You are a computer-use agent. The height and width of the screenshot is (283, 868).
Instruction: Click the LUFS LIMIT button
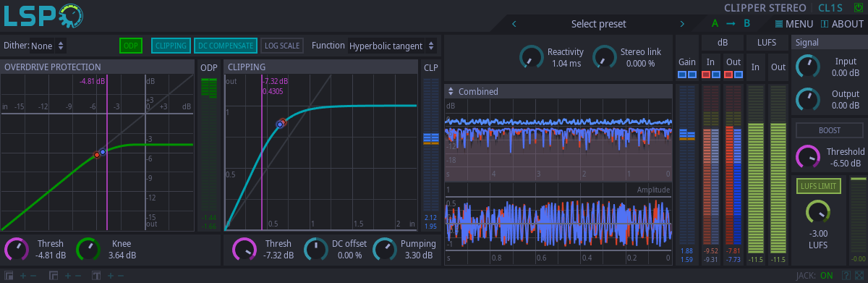coord(820,186)
